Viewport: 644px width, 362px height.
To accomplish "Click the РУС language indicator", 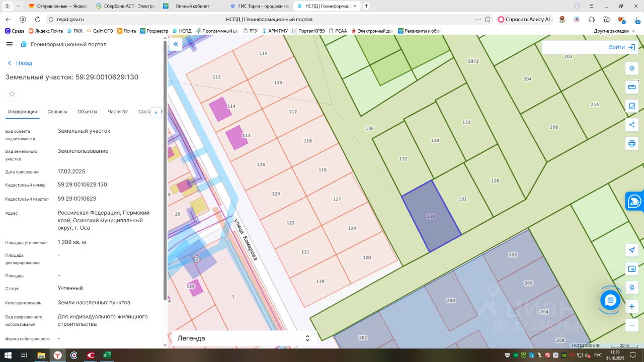I will (x=598, y=355).
